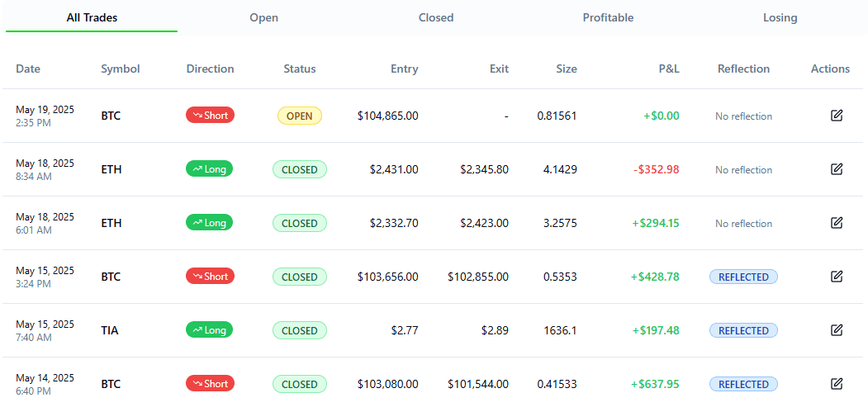Open the edit icon for ETH -$352.98 trade
This screenshot has width=868, height=412.
[x=837, y=169]
